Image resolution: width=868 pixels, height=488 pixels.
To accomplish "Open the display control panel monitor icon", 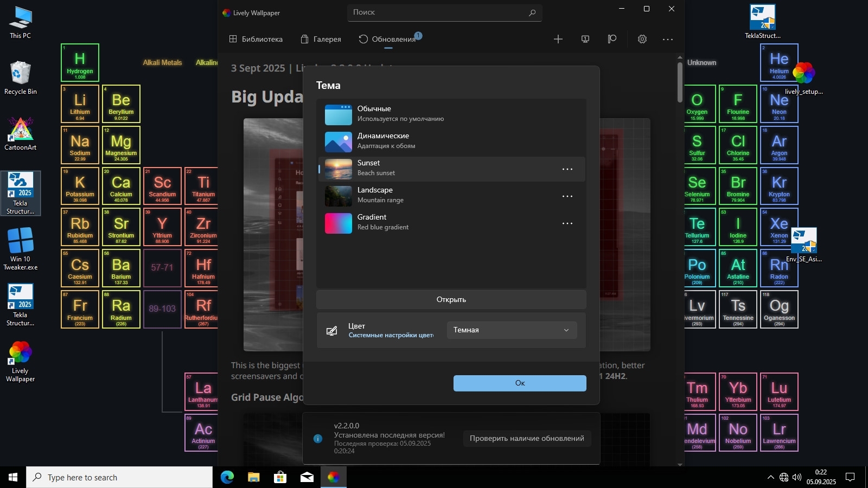I will point(585,39).
